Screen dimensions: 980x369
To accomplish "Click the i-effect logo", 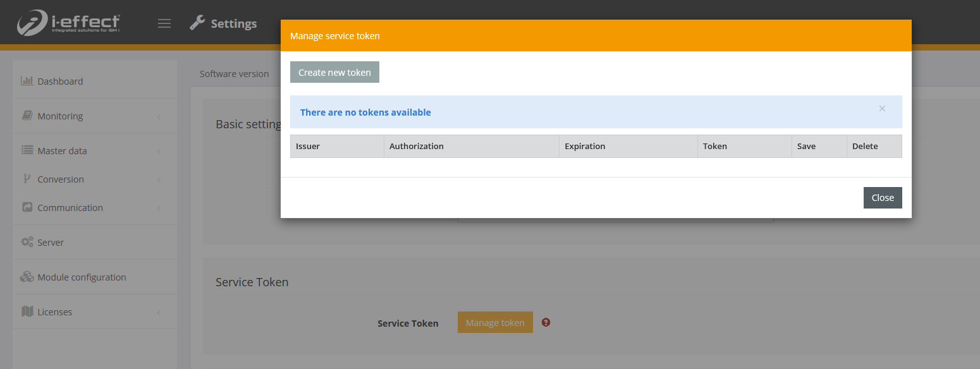I will (x=68, y=23).
